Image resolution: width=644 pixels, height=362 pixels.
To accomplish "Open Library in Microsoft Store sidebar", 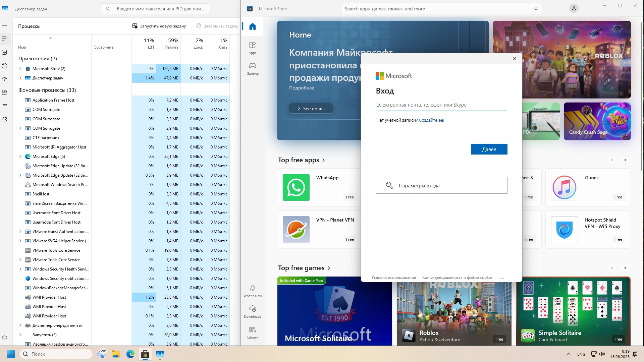I will click(253, 333).
